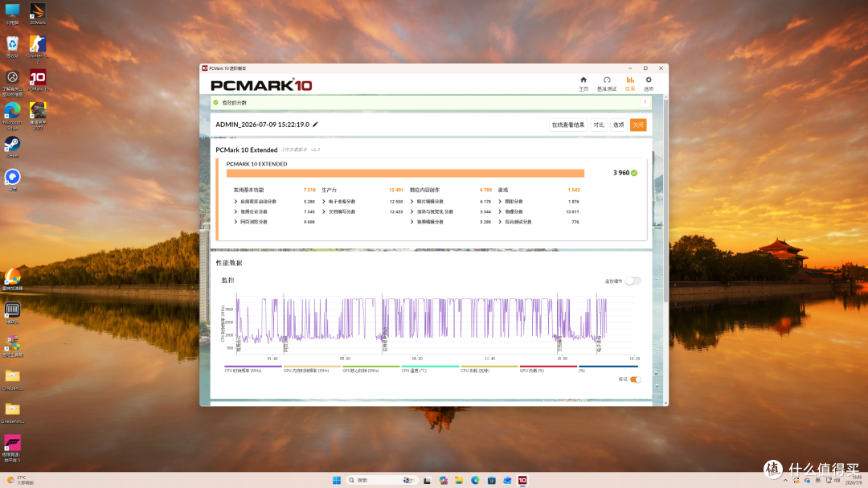Expand Spreadsheets score row (12 550)
868x488 pixels.
362,202
